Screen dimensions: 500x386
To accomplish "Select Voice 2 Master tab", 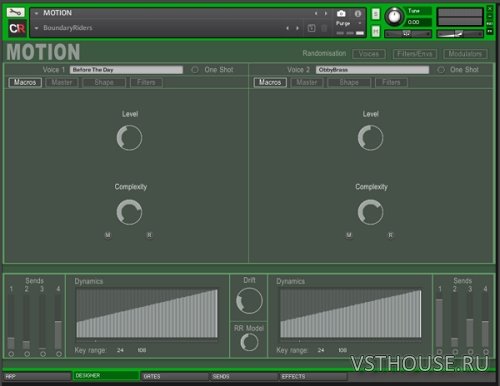I will (x=307, y=82).
